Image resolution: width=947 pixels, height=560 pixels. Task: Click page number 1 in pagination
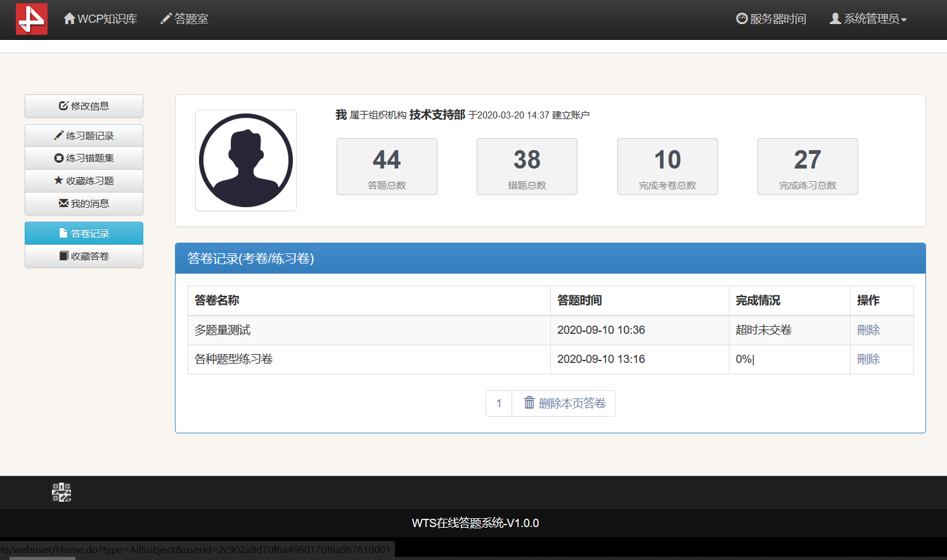(499, 404)
